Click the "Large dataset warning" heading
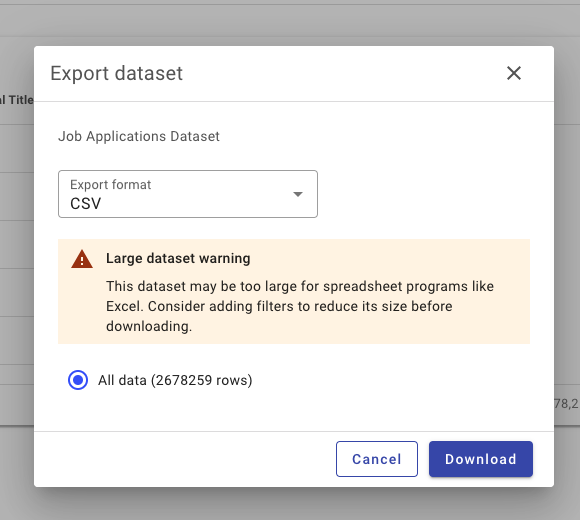Viewport: 580px width, 520px height. tap(178, 258)
